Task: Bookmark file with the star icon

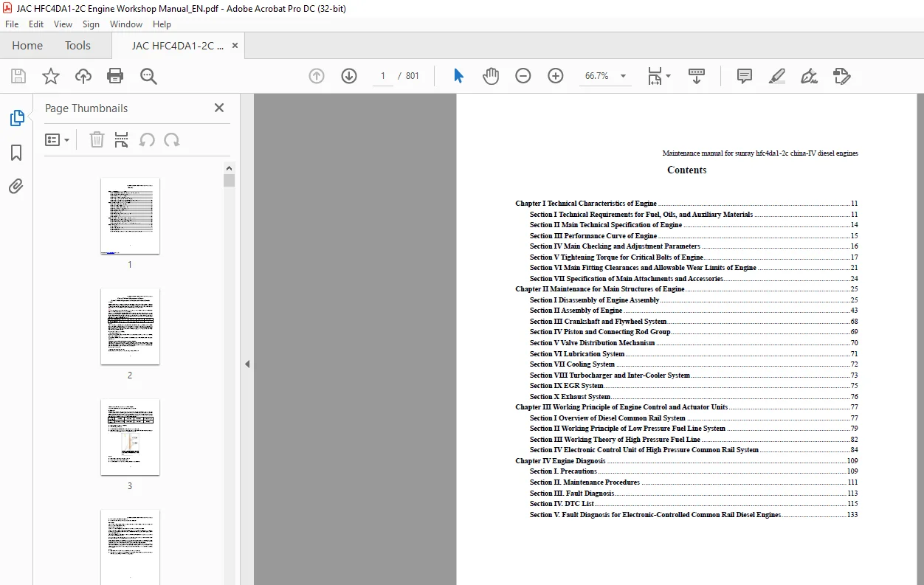Action: click(51, 76)
